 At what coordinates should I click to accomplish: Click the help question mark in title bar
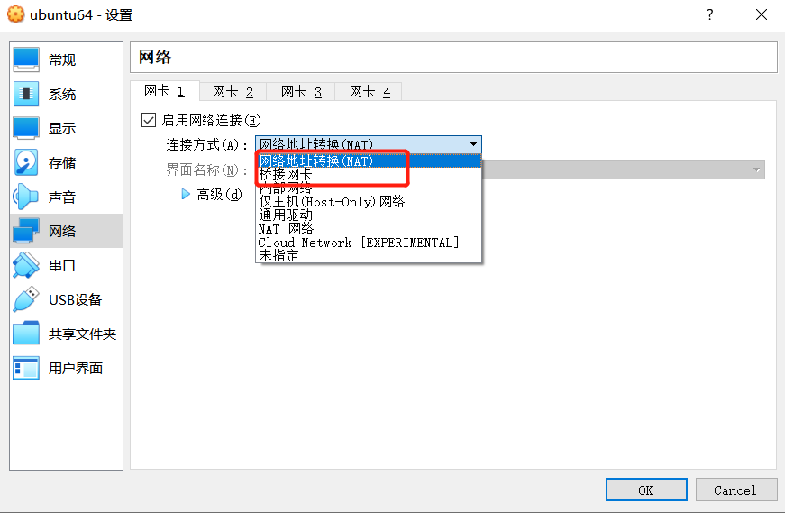[x=708, y=15]
